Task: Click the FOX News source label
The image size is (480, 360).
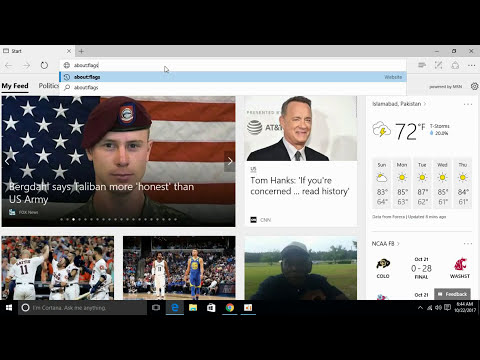Action: tap(28, 212)
